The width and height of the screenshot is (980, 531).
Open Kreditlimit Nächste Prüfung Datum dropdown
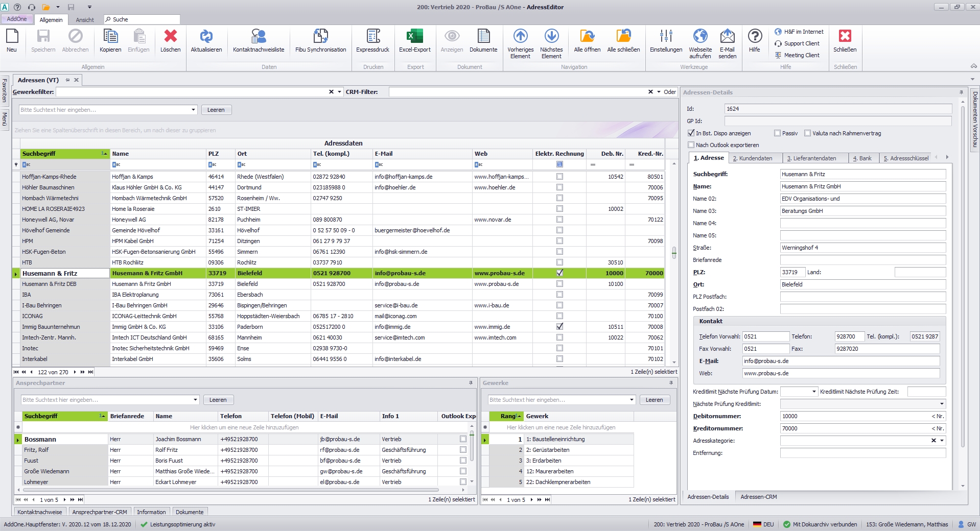pyautogui.click(x=814, y=392)
